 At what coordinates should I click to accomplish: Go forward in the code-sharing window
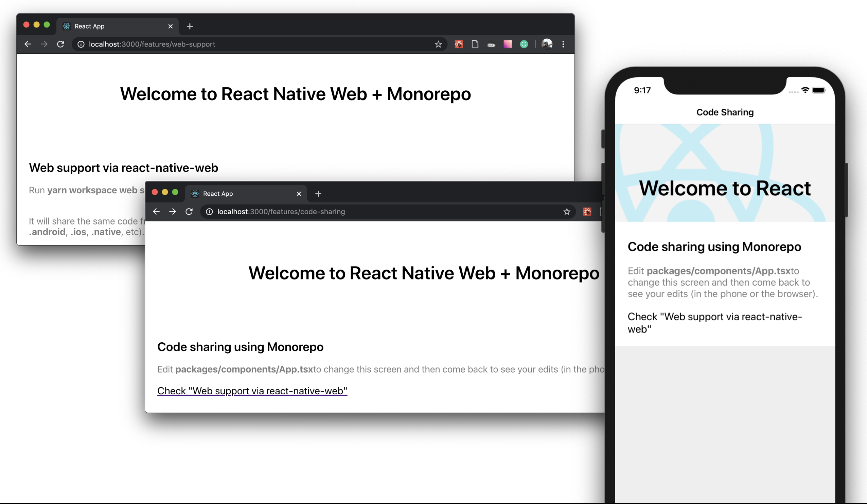click(x=173, y=212)
